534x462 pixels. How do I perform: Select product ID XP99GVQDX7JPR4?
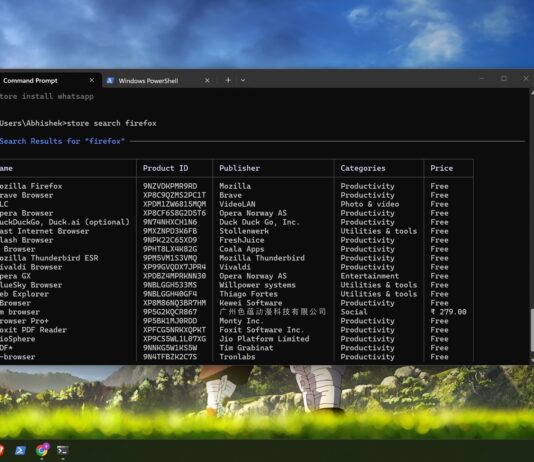[174, 267]
